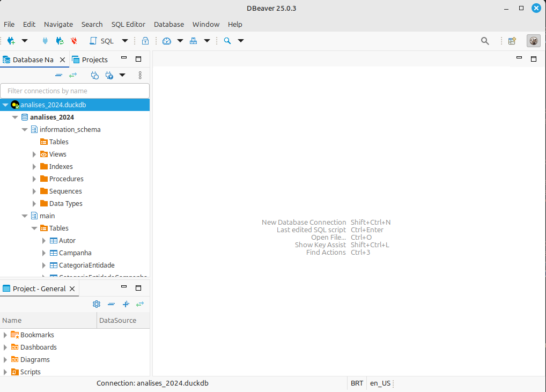546x392 pixels.
Task: Click the red Disconnect plug icon
Action: pyautogui.click(x=74, y=41)
